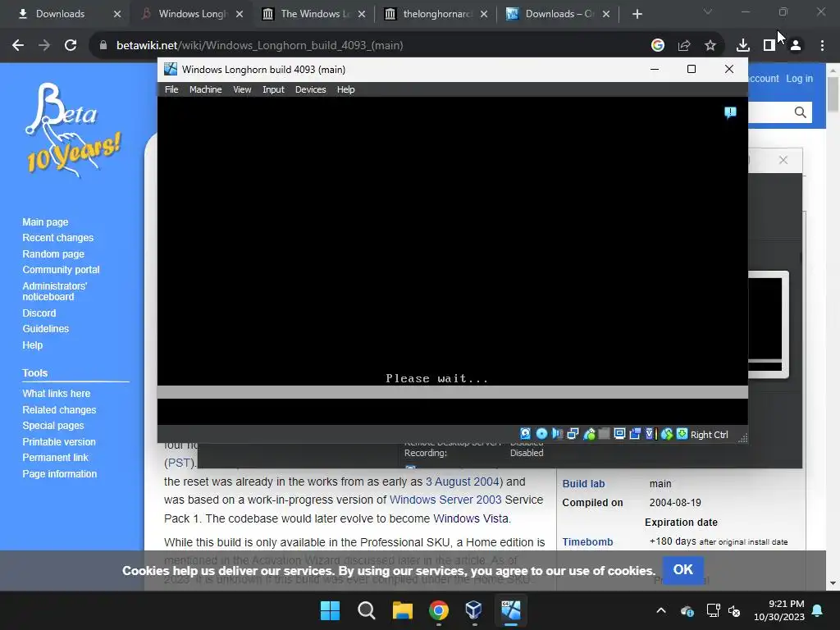Open the hard disk activity indicator in VM status bar

point(526,434)
